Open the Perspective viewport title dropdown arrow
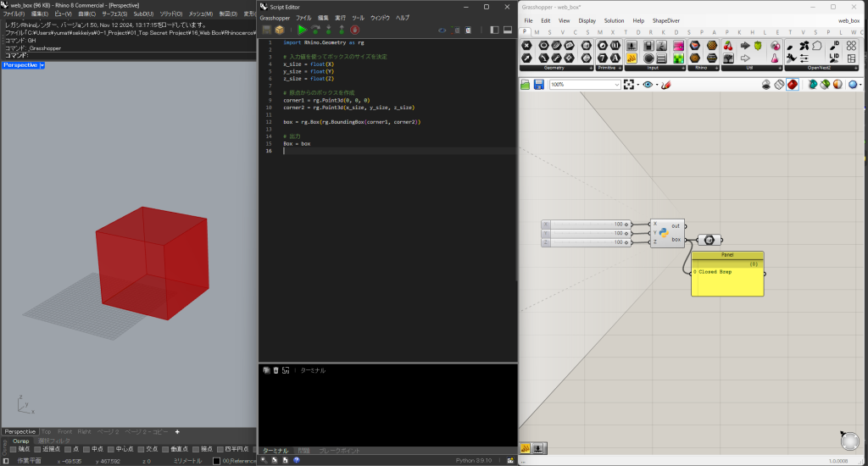 click(x=42, y=65)
